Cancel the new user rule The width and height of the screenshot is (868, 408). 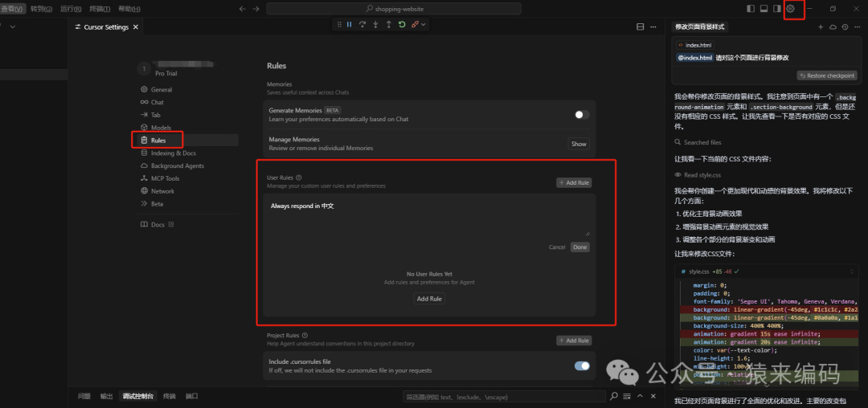tap(557, 247)
